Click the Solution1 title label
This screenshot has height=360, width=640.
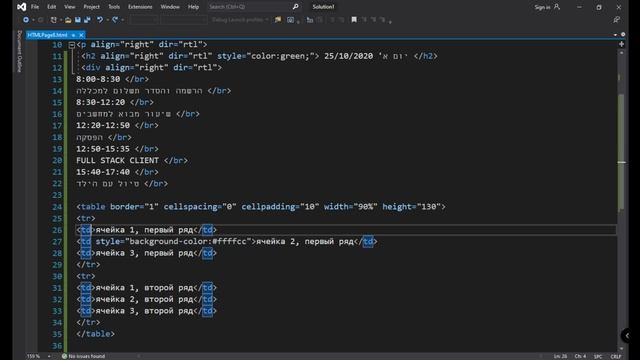tap(323, 7)
